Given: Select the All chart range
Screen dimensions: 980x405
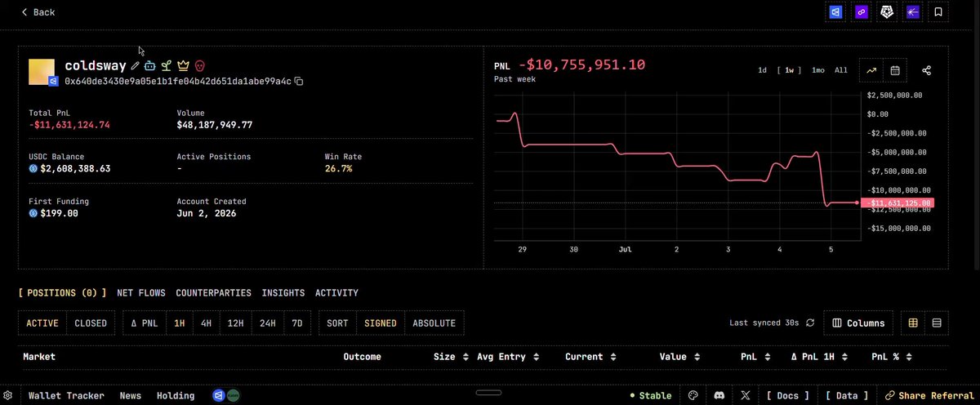Looking at the screenshot, I should pos(841,70).
